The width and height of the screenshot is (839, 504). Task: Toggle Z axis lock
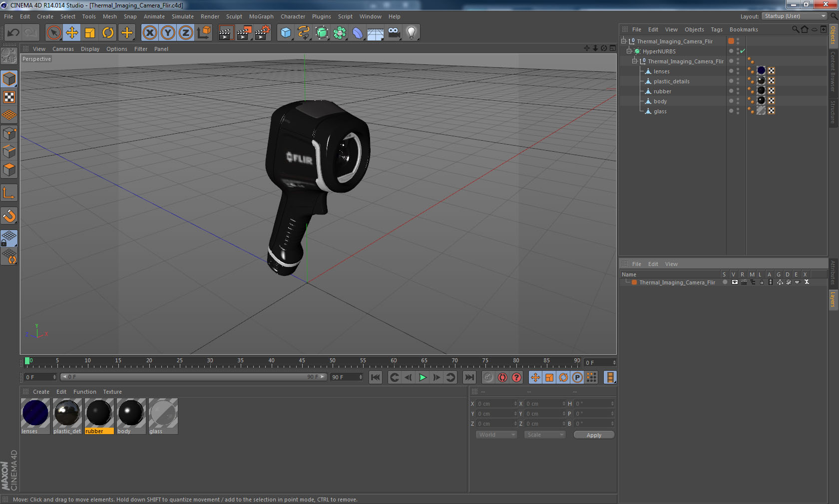point(186,33)
